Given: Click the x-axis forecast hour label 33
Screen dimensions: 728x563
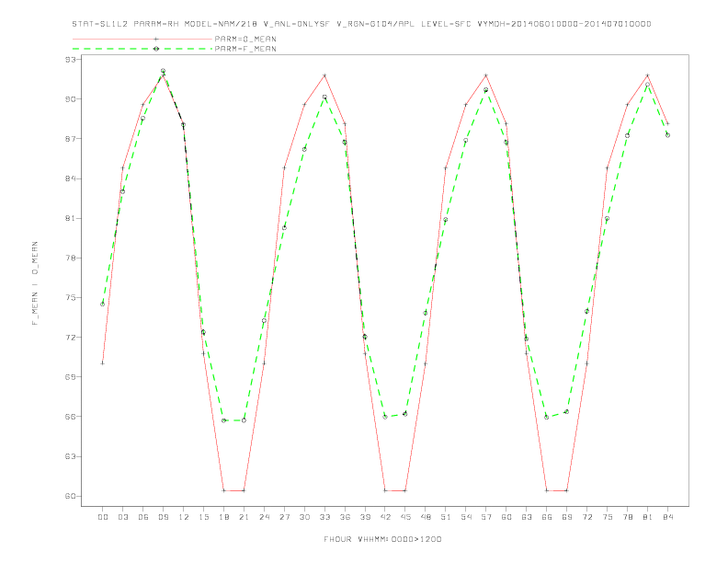Looking at the screenshot, I should pyautogui.click(x=324, y=517).
